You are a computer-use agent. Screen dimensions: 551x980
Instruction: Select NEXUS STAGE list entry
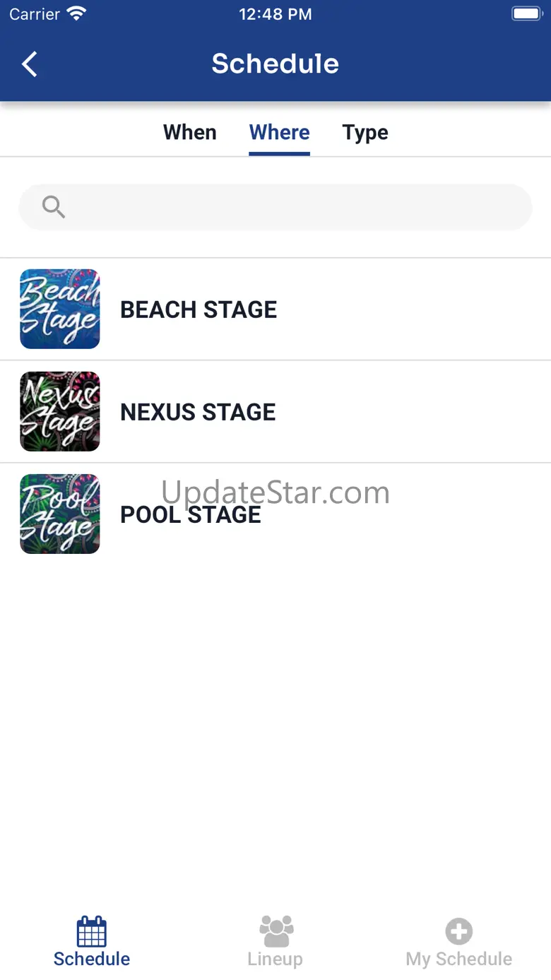198,412
